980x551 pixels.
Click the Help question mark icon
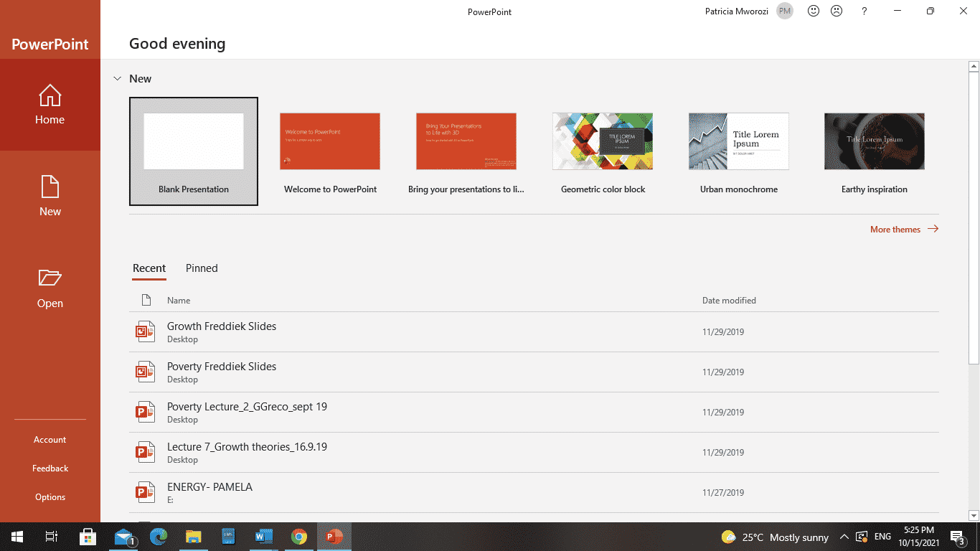(864, 11)
